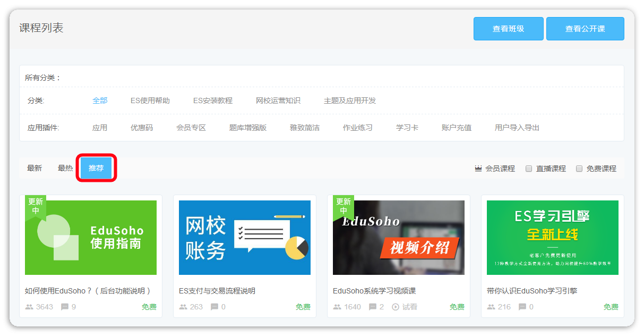Sort courses by 最新
The height and width of the screenshot is (336, 644).
[x=35, y=168]
